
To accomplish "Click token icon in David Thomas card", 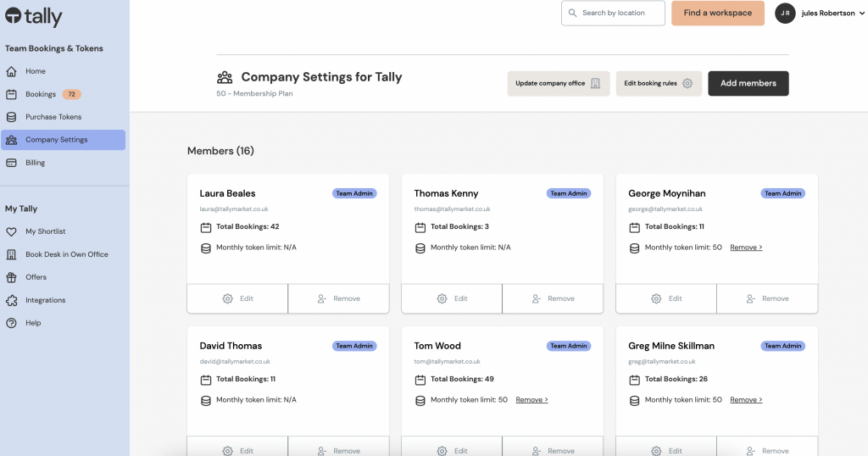I will pyautogui.click(x=205, y=401).
